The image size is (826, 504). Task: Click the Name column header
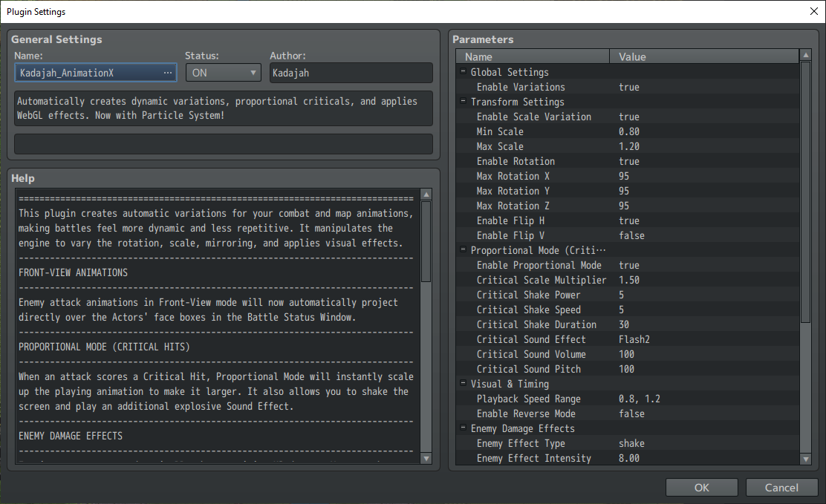pos(533,56)
